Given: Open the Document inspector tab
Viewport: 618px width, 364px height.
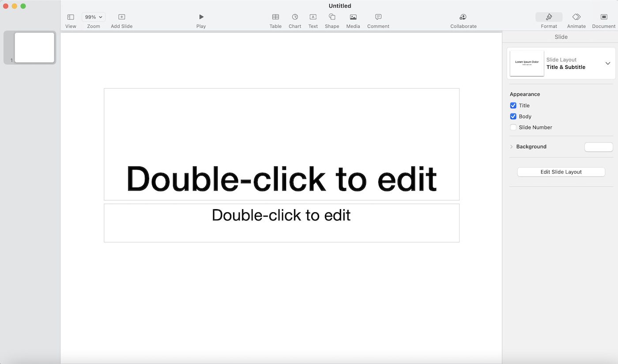Looking at the screenshot, I should [x=603, y=17].
